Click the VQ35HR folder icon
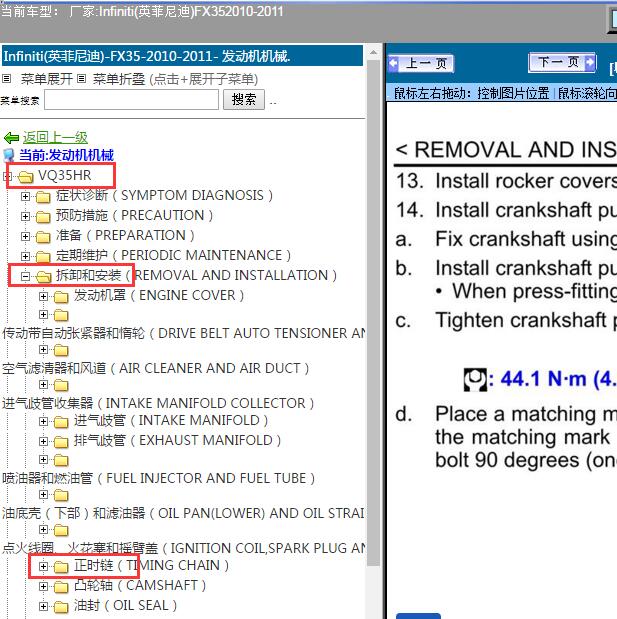Image resolution: width=617 pixels, height=619 pixels. tap(26, 176)
